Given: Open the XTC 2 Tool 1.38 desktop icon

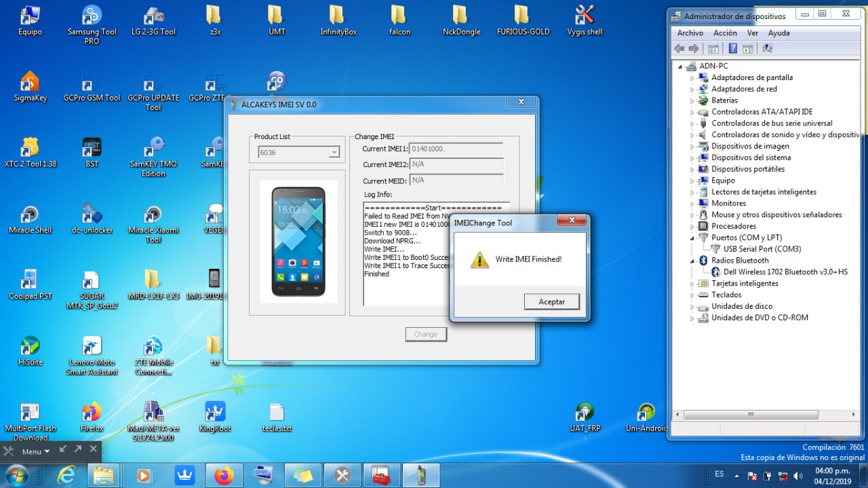Looking at the screenshot, I should (30, 152).
